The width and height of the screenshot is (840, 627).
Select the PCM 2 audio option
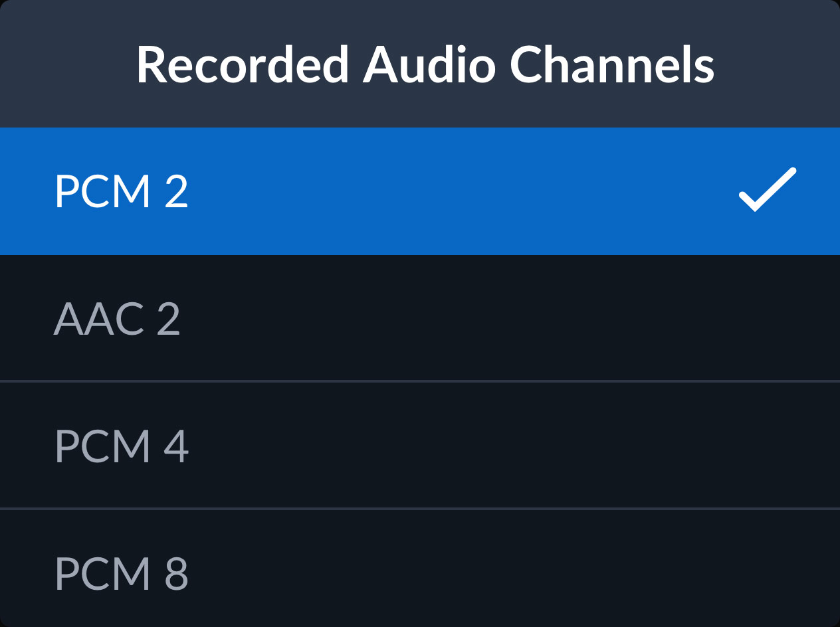420,191
